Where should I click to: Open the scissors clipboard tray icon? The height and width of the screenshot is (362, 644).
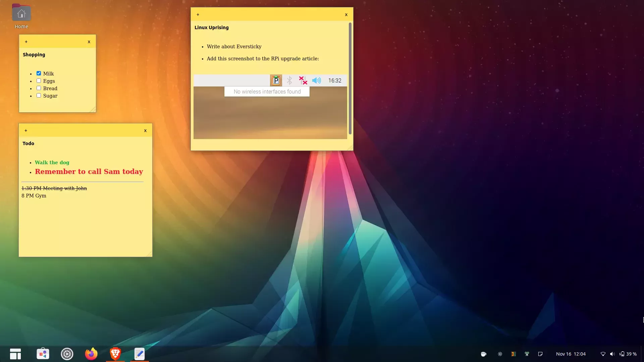[x=527, y=354]
